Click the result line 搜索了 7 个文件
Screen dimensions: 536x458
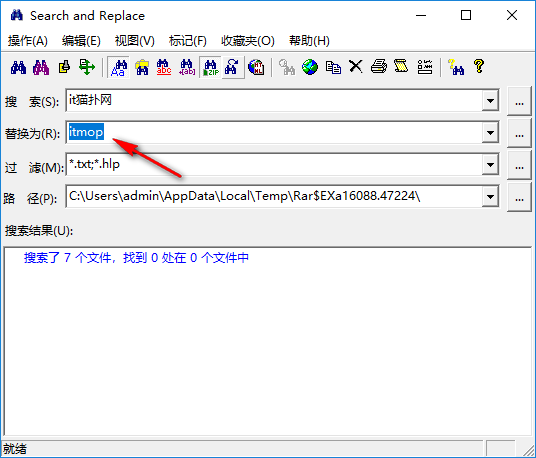(x=136, y=258)
